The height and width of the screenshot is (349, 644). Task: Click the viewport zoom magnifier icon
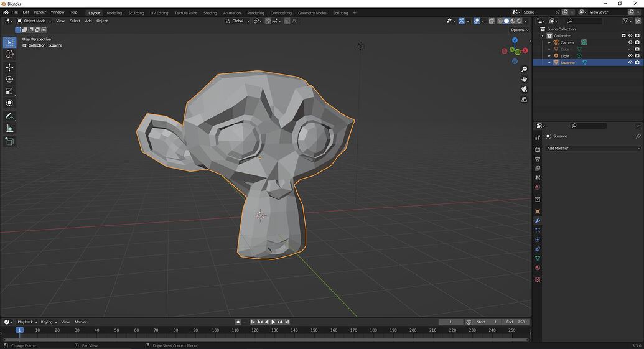click(x=524, y=69)
